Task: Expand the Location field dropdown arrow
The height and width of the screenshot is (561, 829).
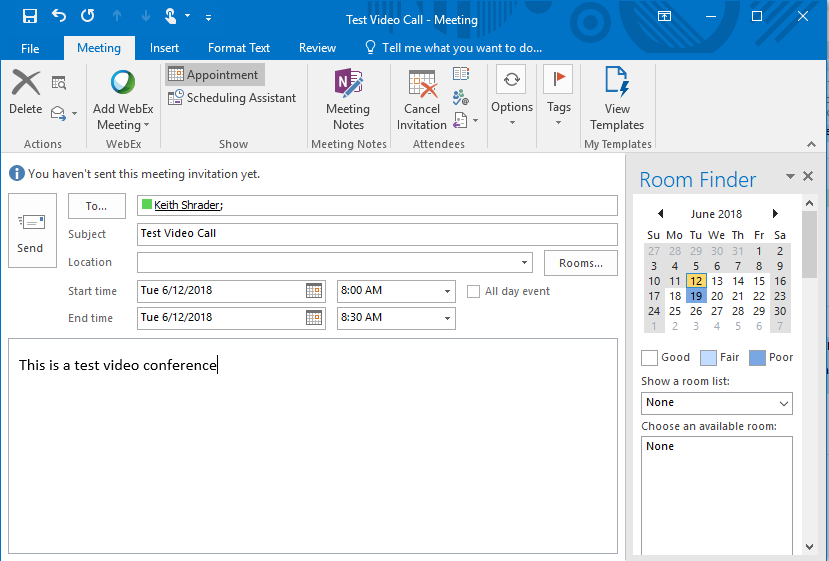Action: [x=525, y=263]
